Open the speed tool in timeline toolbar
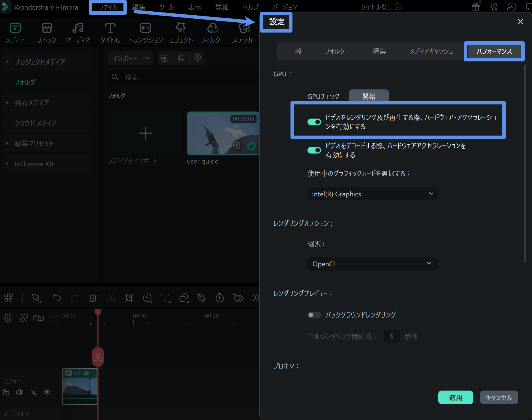Viewport: 532px width, 420px height. click(147, 298)
